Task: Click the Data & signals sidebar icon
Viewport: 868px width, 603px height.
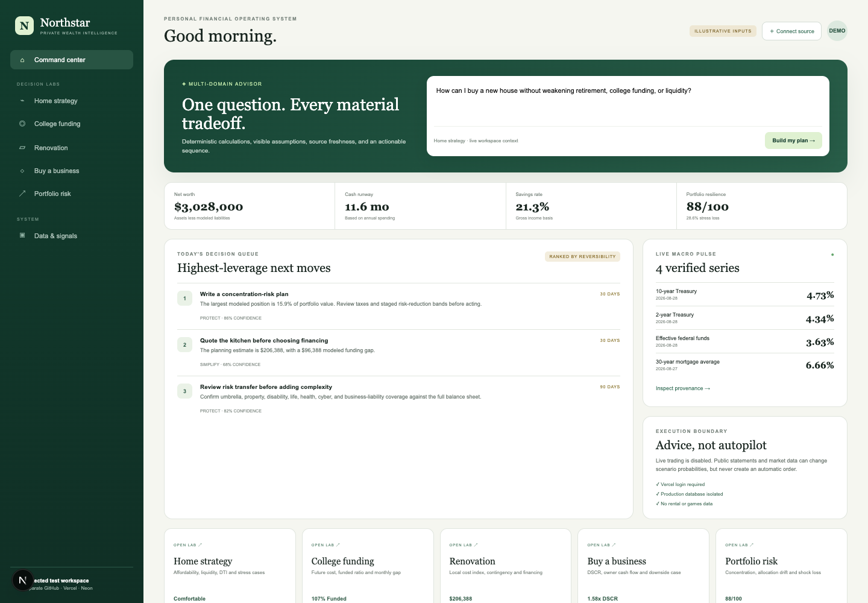Action: point(22,236)
